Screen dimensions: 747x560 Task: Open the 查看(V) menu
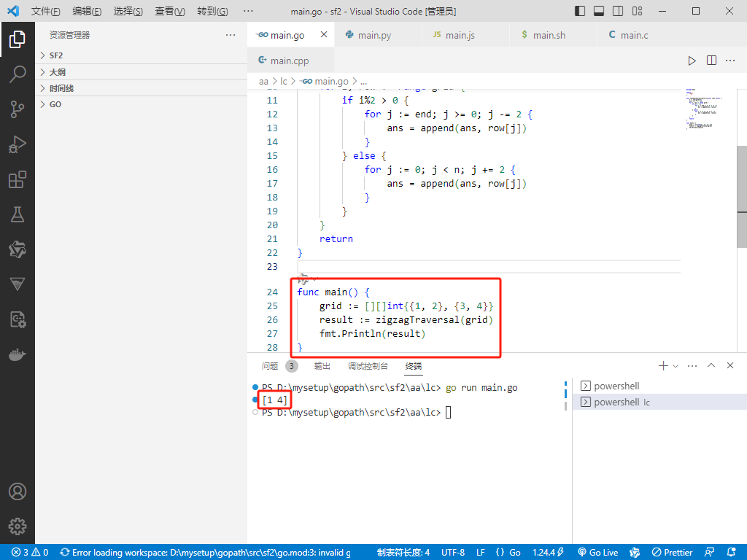[x=170, y=11]
